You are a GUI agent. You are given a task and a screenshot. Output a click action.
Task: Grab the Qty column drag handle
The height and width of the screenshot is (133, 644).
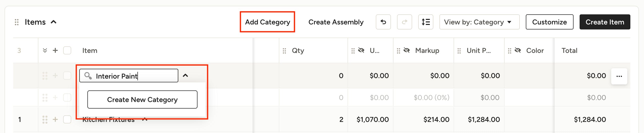[284, 51]
